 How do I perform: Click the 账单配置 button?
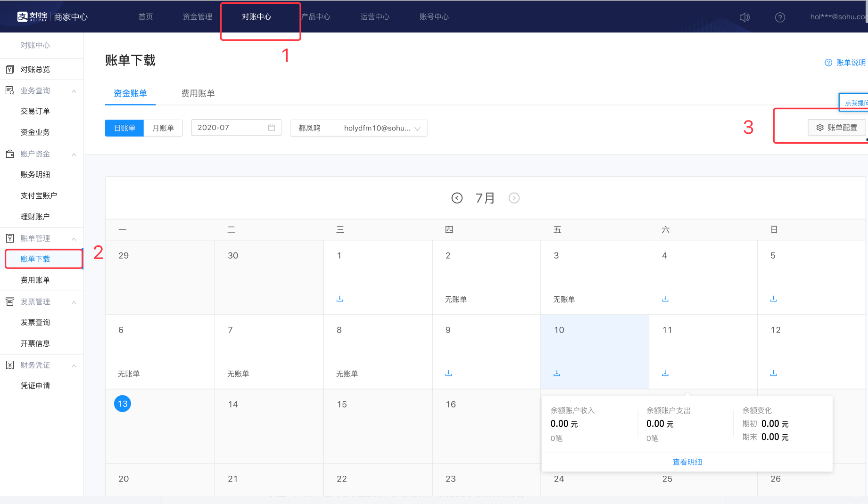pyautogui.click(x=837, y=128)
